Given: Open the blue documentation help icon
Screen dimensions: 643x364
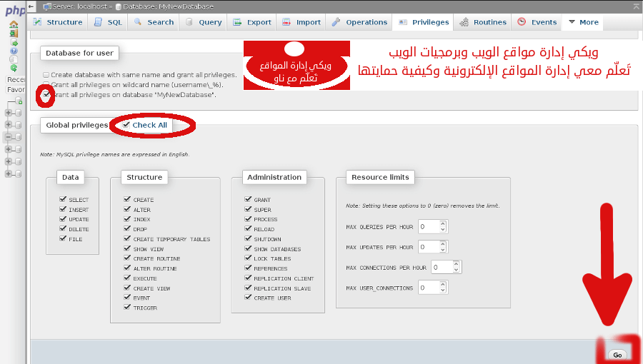Looking at the screenshot, I should (14, 51).
